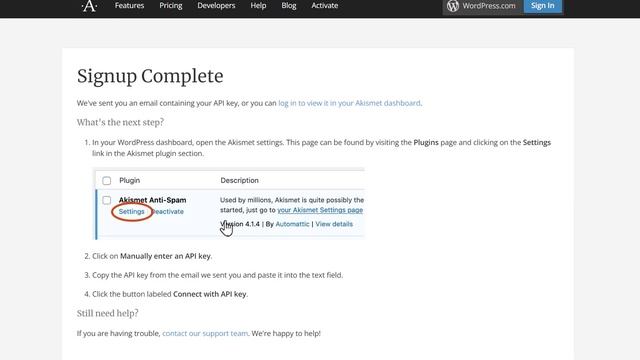The width and height of the screenshot is (640, 360).
Task: Click the 'Still need help?' subheading
Action: pyautogui.click(x=108, y=313)
